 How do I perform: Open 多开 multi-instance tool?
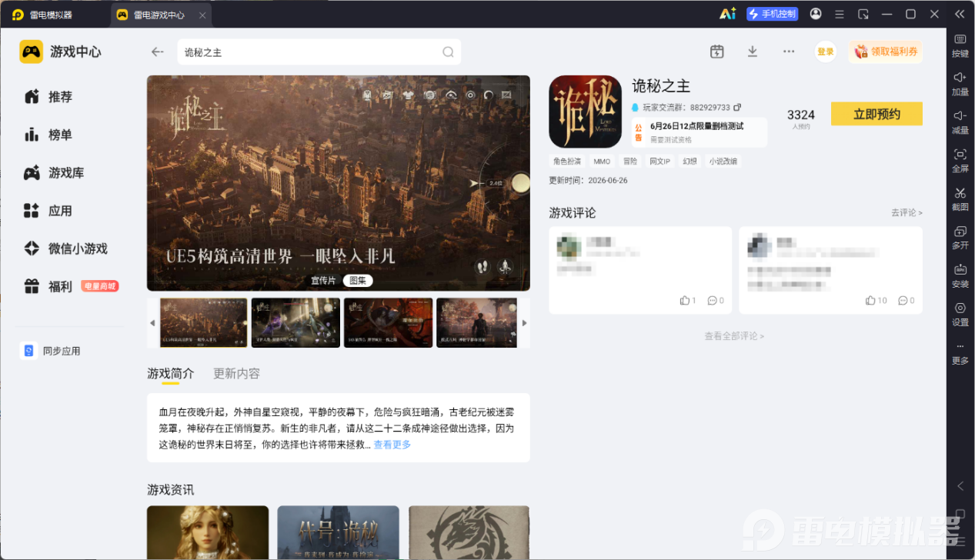(960, 238)
